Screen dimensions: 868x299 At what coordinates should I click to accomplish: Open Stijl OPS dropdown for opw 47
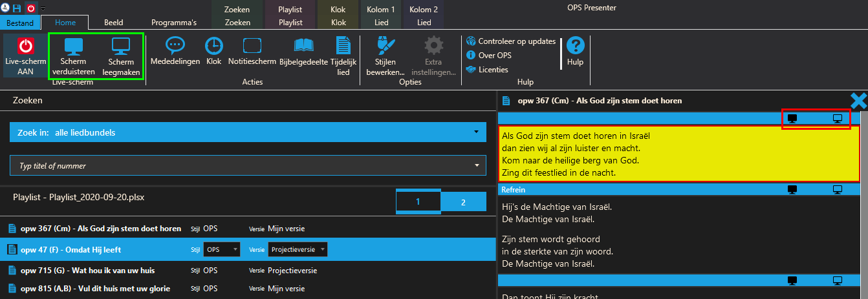tap(221, 249)
